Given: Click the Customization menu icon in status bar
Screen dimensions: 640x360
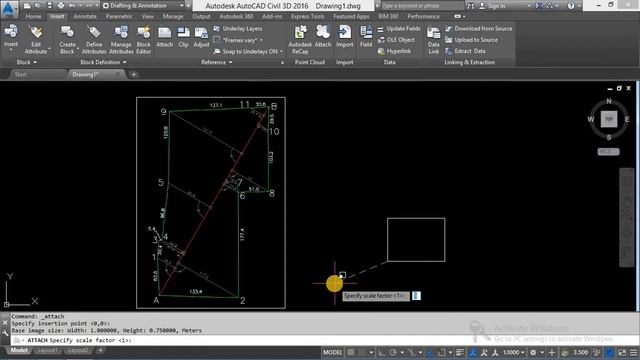Looking at the screenshot, I should pyautogui.click(x=633, y=352).
